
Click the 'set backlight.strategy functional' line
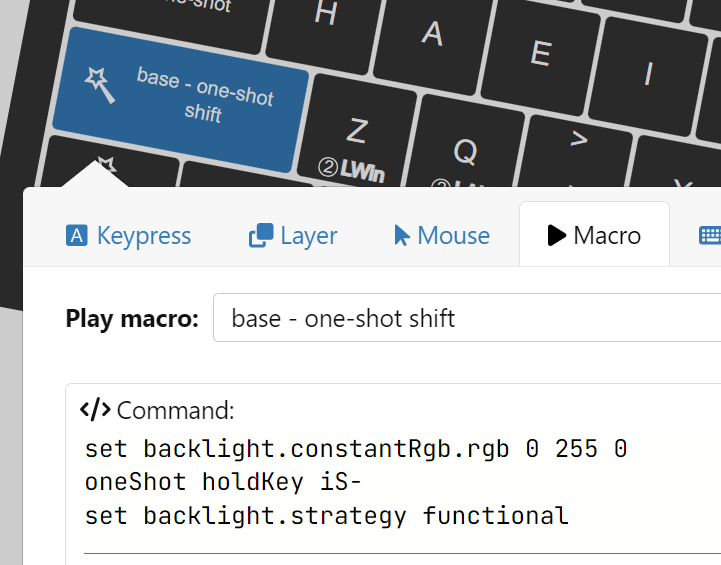click(326, 516)
